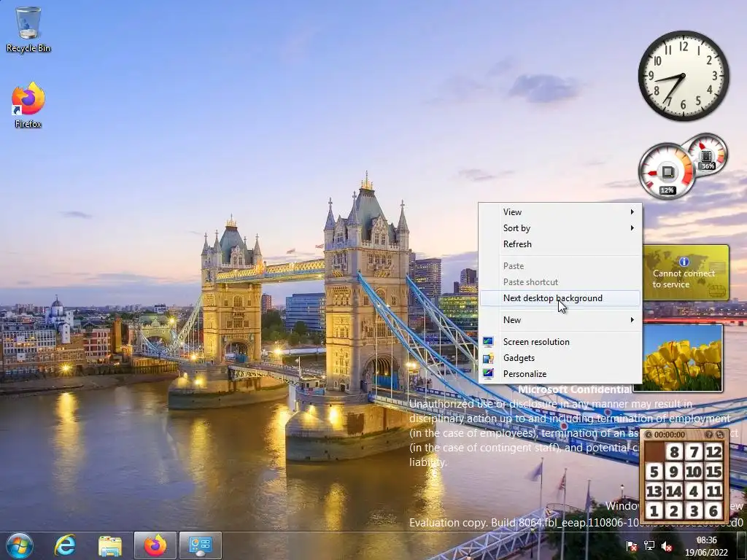Click the Personalize menu icon
Screen dimensions: 747x560
[488, 374]
